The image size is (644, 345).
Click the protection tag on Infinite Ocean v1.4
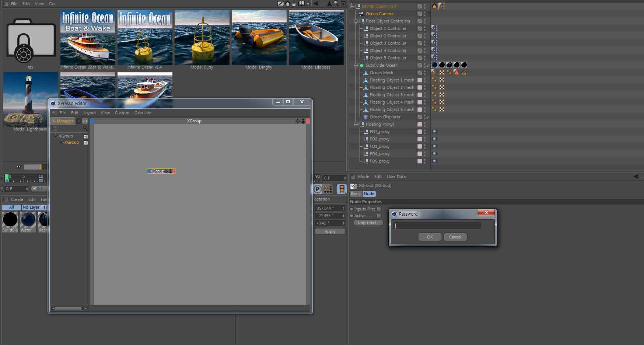coord(434,6)
